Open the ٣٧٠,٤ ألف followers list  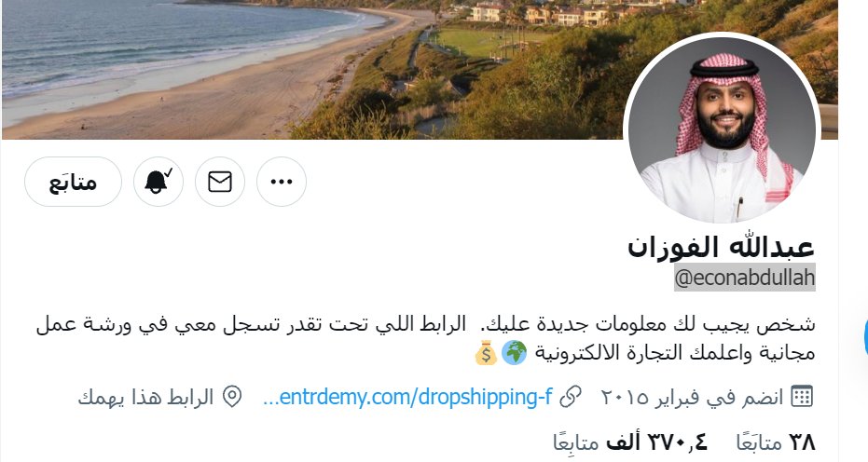[x=630, y=442]
